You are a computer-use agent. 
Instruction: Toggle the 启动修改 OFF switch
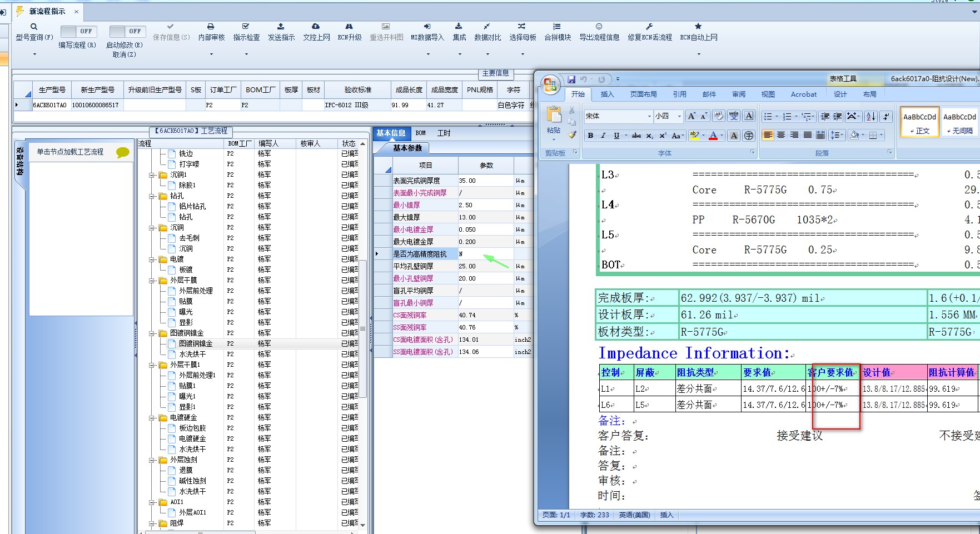coord(127,32)
